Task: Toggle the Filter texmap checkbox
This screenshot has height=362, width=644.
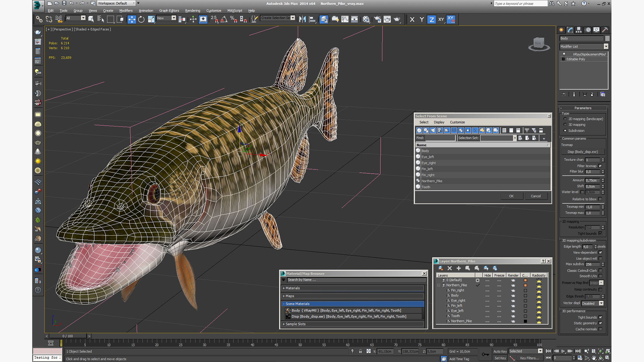Action: [600, 166]
